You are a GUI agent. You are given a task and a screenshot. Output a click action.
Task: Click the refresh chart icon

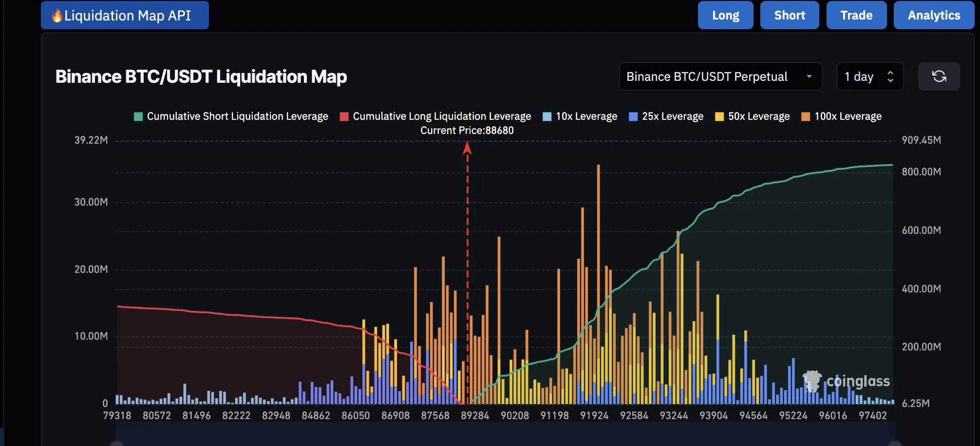[939, 76]
